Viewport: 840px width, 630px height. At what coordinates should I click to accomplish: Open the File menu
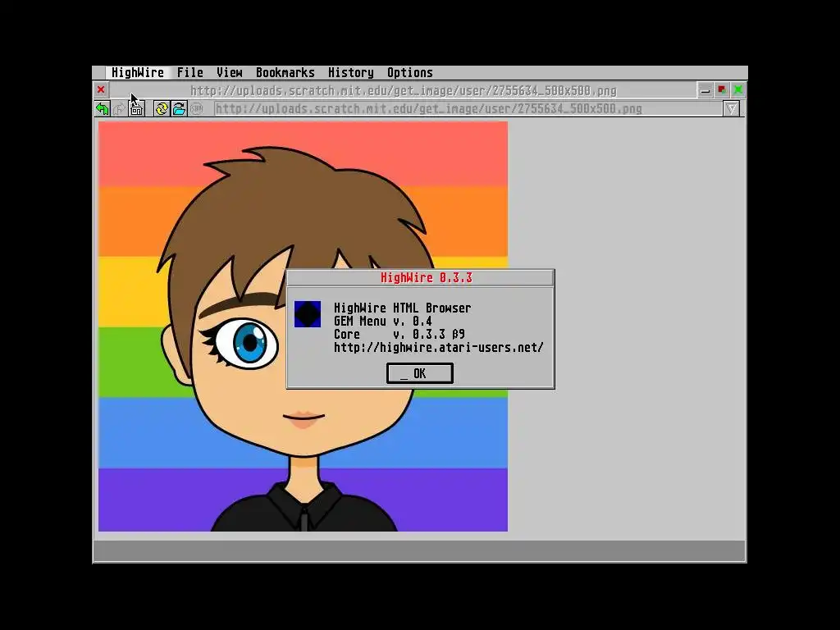pyautogui.click(x=189, y=72)
